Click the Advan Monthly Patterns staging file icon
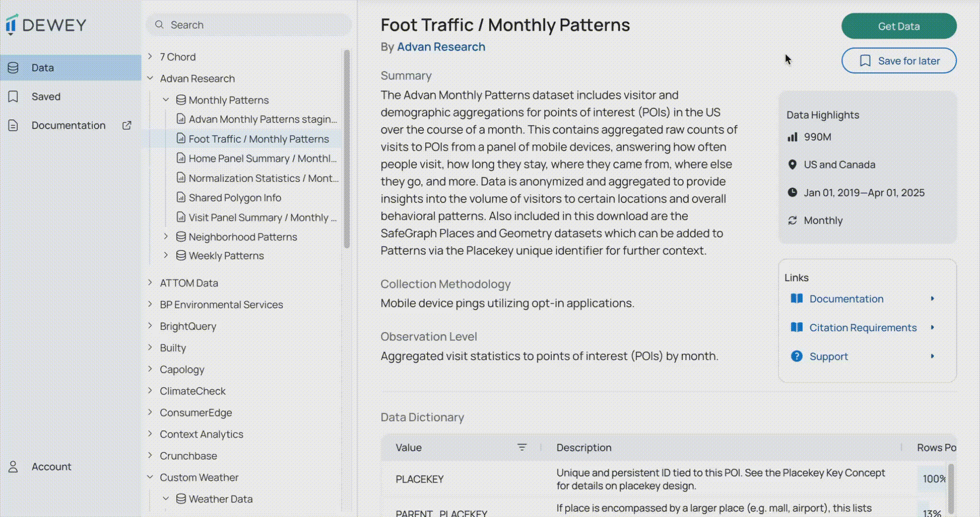980x517 pixels. [x=181, y=119]
